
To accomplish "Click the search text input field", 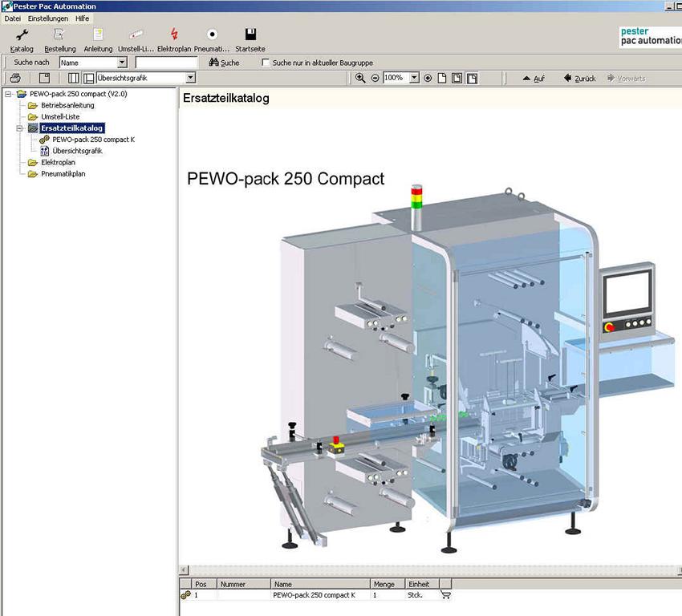I will [166, 63].
